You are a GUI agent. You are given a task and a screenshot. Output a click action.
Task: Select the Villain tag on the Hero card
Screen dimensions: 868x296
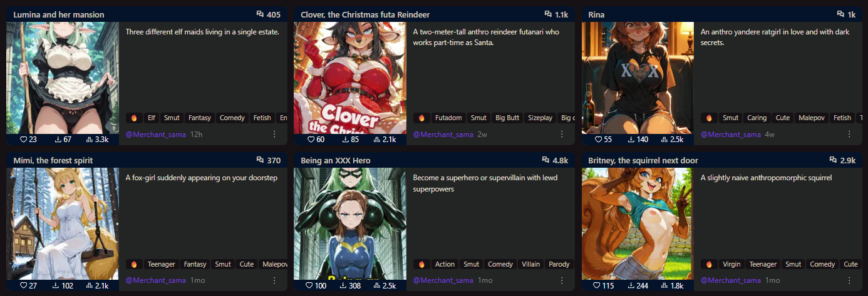pyautogui.click(x=530, y=264)
